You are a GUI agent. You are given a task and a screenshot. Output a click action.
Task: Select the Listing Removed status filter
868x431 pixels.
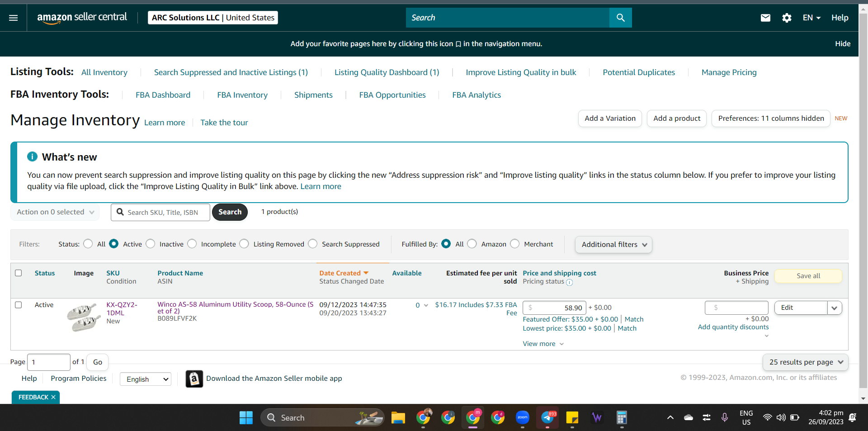coord(244,244)
